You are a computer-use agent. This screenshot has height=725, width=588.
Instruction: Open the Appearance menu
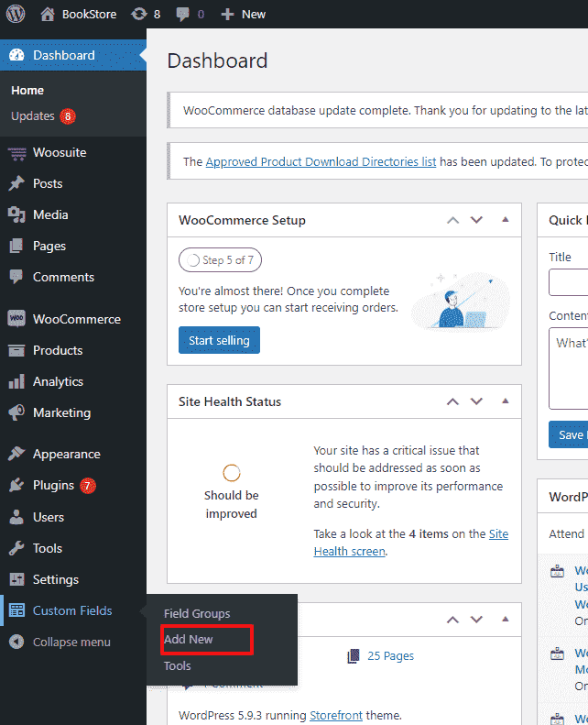coord(67,454)
